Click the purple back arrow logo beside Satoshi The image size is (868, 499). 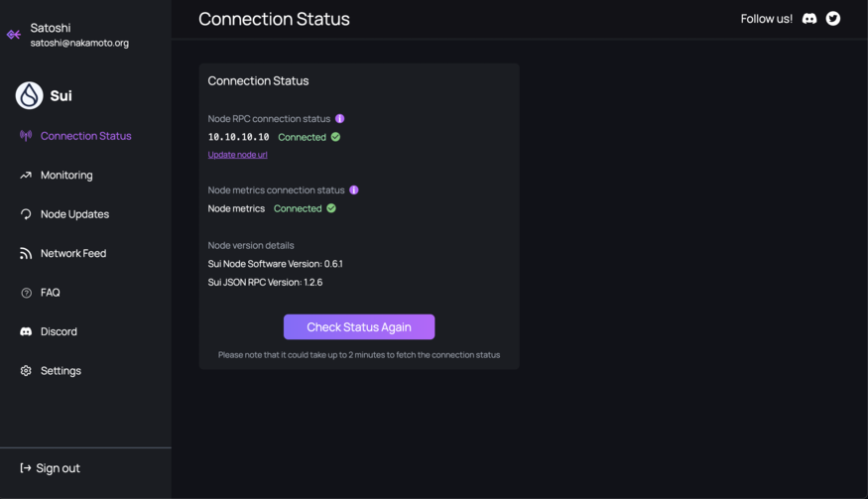coord(14,35)
